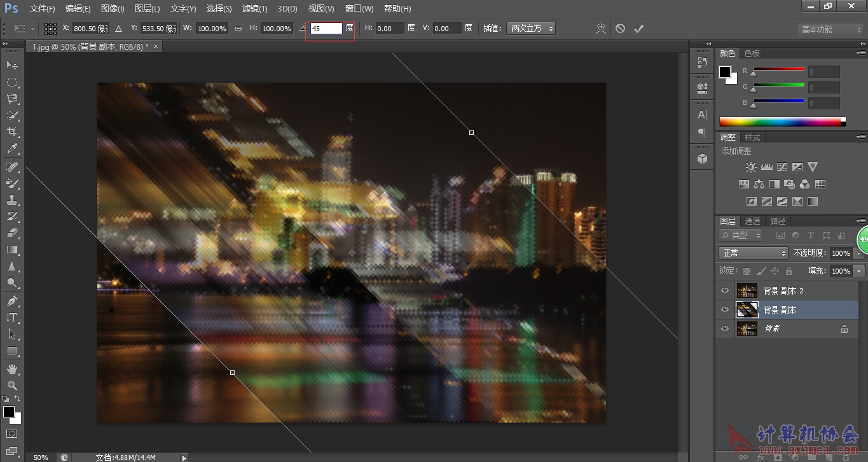Toggle lock image pixels brush icon

[x=761, y=271]
